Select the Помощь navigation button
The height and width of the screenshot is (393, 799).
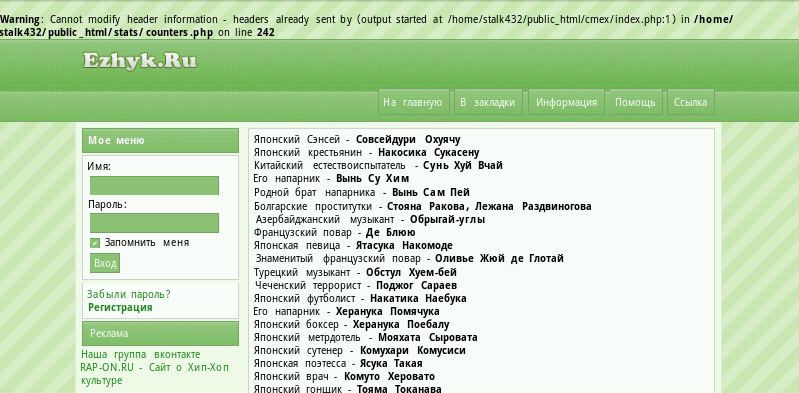(x=635, y=102)
